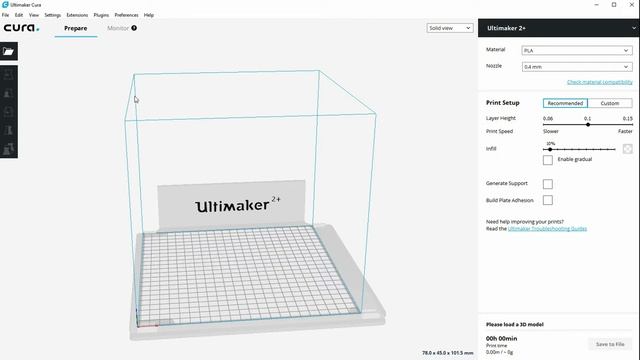Open the View menu
Screen dimensions: 640x360
pyautogui.click(x=34, y=15)
